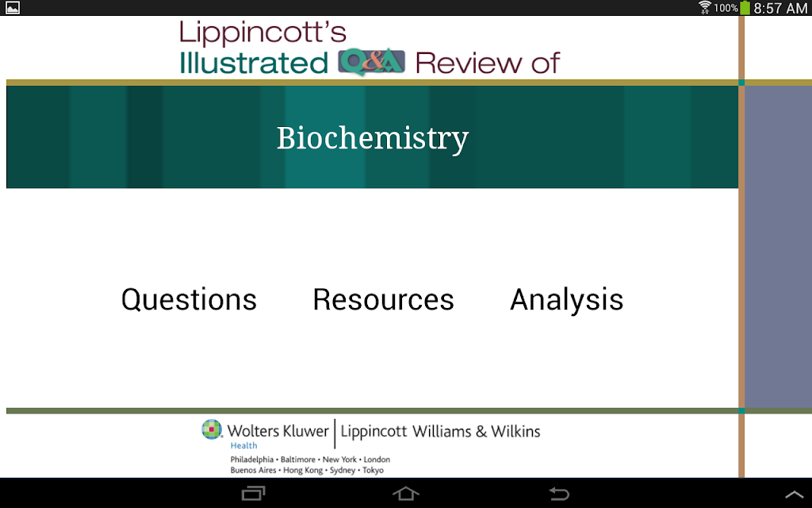Tap the Biochemistry title banner
Image resolution: width=812 pixels, height=508 pixels.
[373, 137]
